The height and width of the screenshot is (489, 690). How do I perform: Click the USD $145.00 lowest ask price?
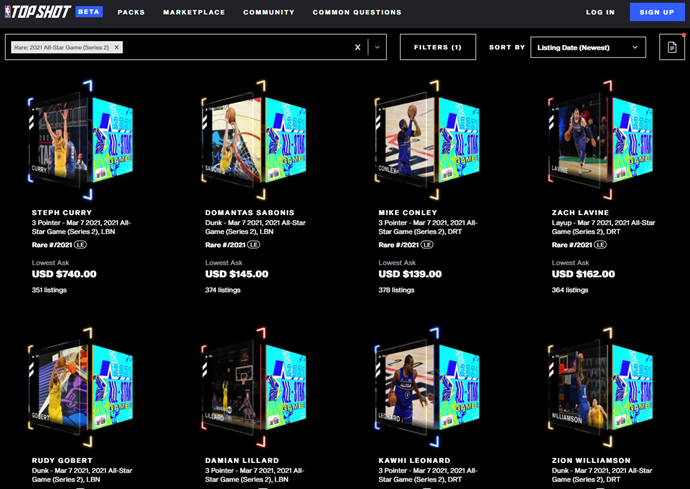click(236, 274)
